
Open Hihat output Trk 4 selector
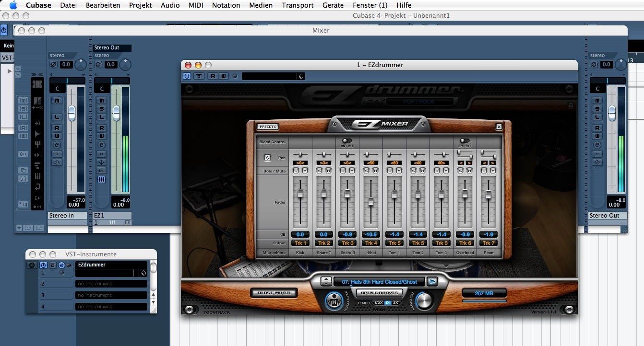click(x=371, y=243)
